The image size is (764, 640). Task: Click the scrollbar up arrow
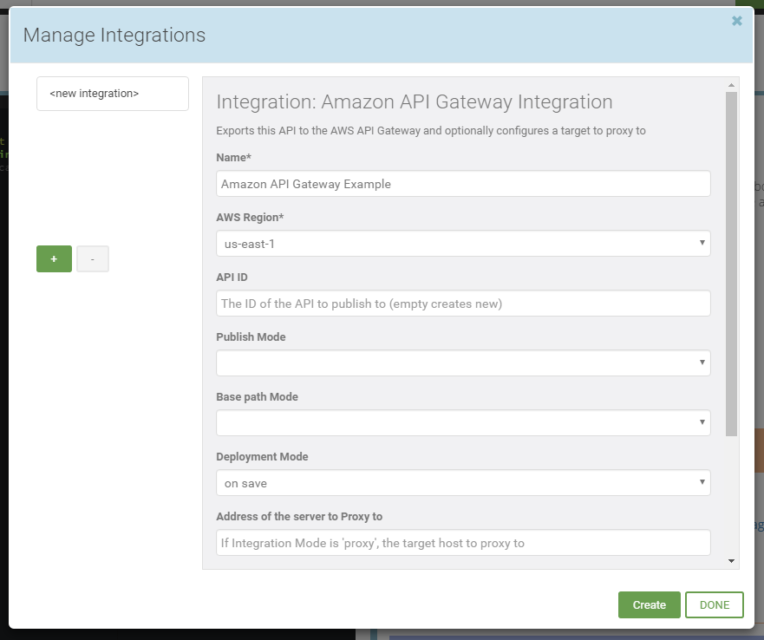coord(731,85)
